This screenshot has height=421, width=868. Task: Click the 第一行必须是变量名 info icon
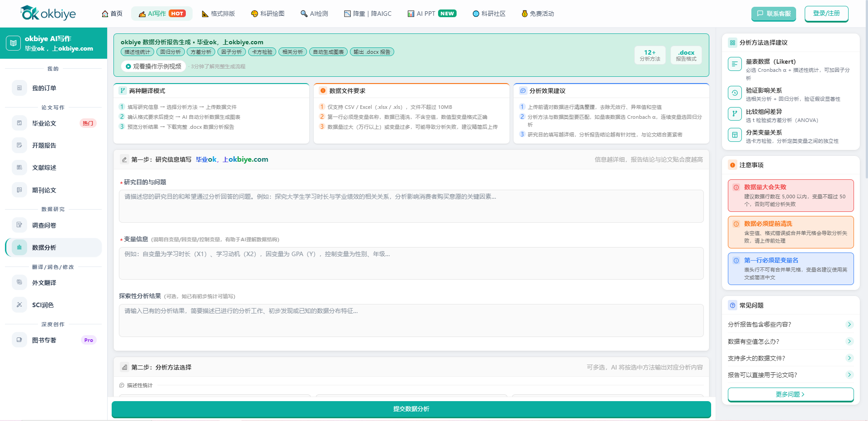(x=736, y=261)
